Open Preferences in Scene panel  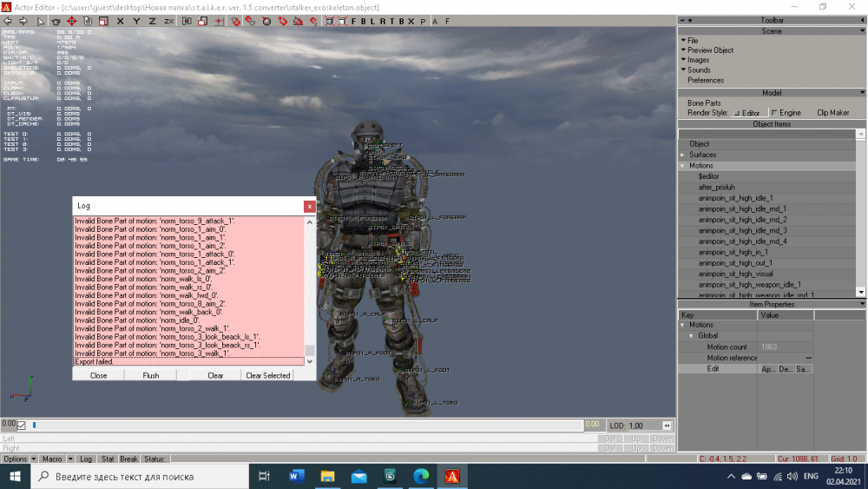705,80
